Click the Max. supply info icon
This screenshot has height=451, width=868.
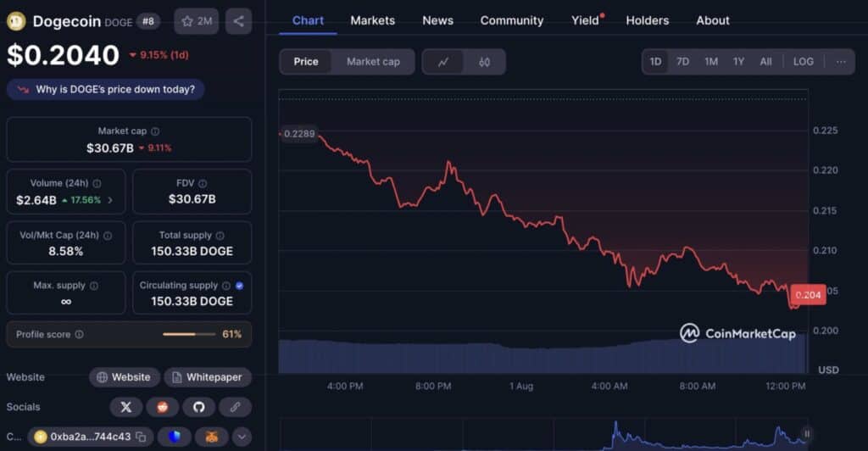(94, 286)
